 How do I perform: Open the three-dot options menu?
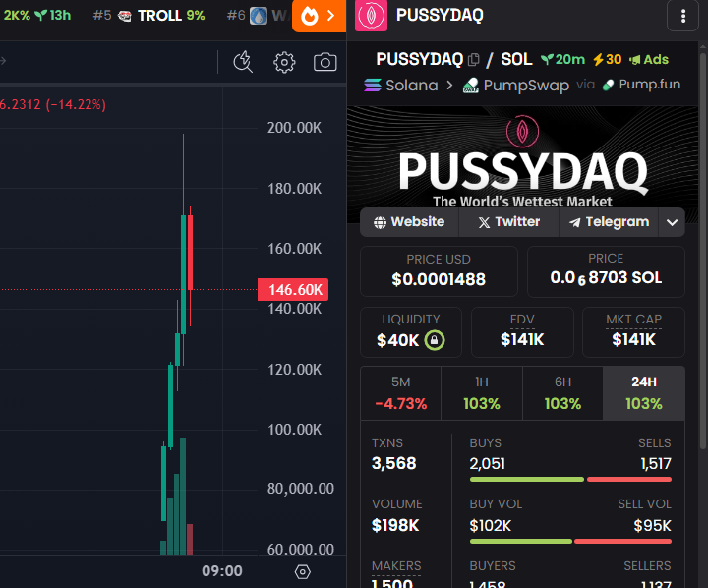point(682,16)
